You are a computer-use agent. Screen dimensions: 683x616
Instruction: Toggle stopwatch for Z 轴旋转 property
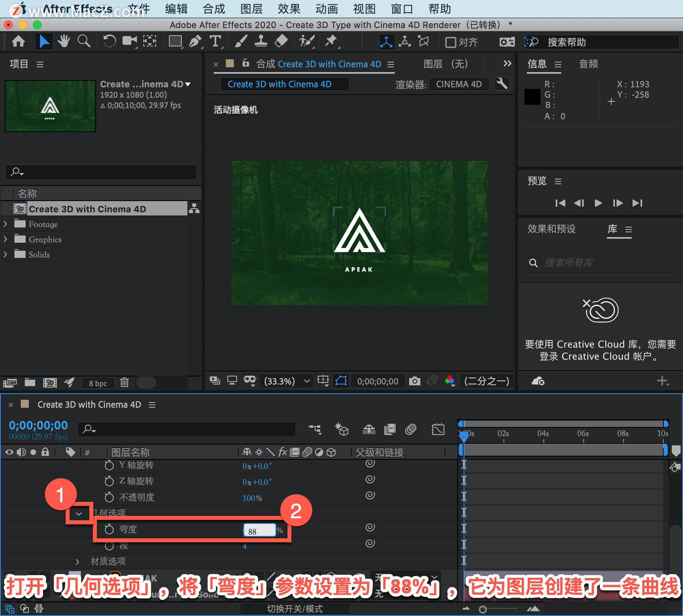[109, 481]
